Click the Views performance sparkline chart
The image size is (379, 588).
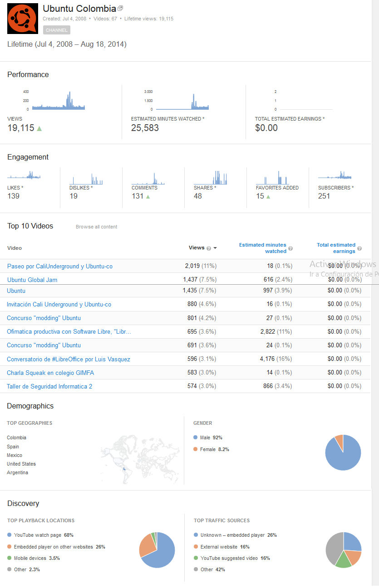click(59, 100)
